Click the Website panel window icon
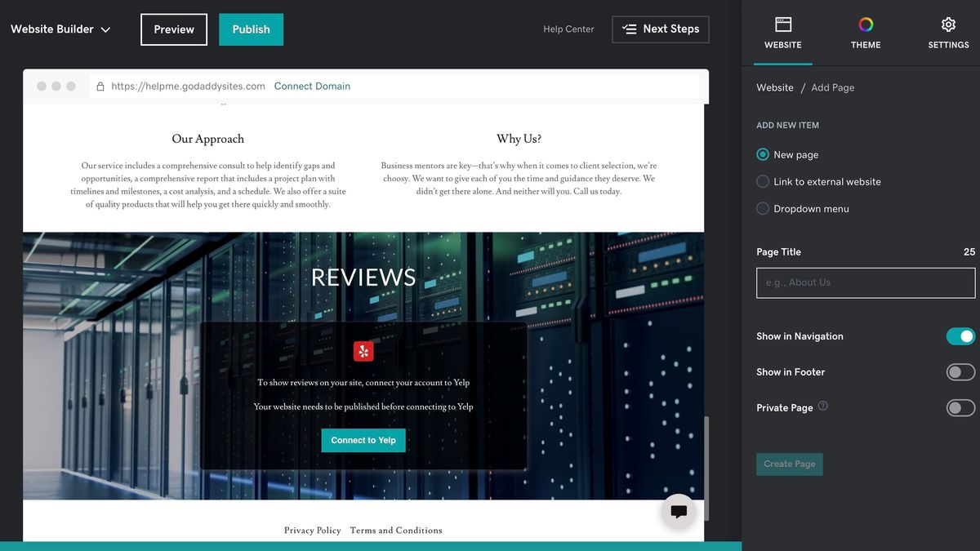The width and height of the screenshot is (980, 551). click(x=783, y=24)
